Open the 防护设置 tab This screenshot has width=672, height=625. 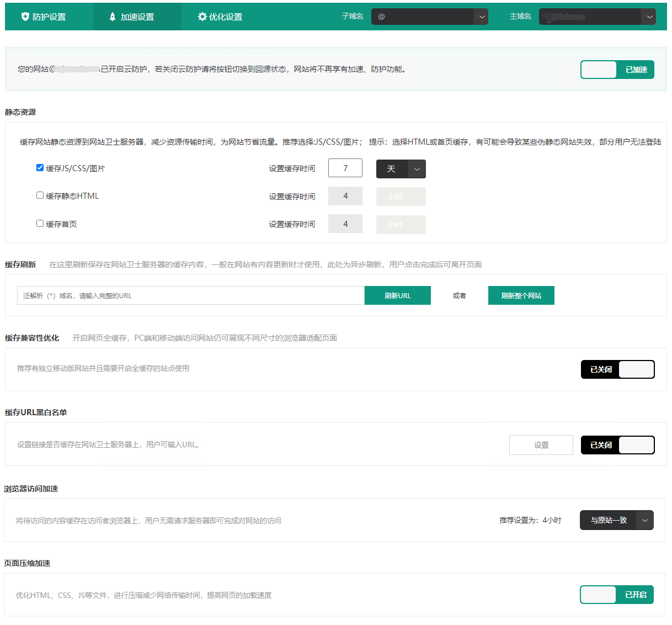49,17
